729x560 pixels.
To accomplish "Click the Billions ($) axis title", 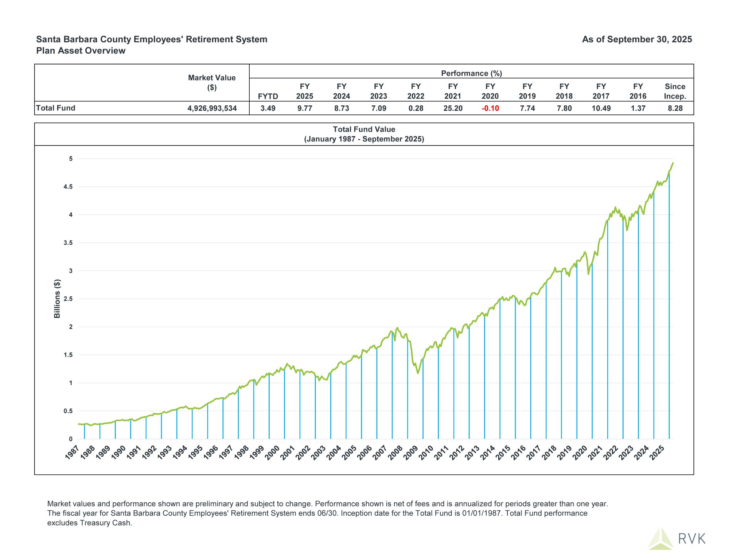I will click(57, 299).
